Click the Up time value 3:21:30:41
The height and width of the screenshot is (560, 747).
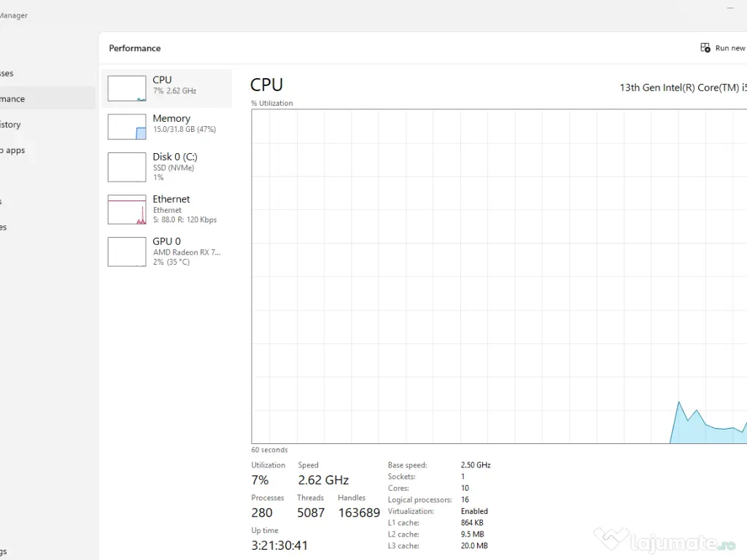pos(278,545)
